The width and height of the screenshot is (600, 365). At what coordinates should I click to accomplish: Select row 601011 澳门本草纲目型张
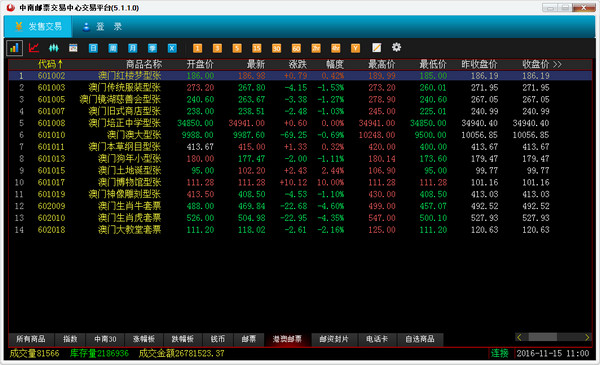click(300, 147)
